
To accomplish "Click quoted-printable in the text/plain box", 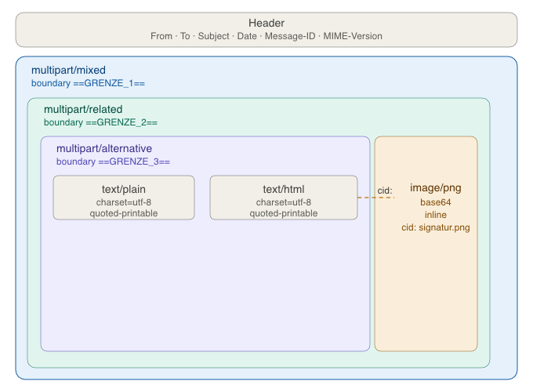I will pos(124,212).
